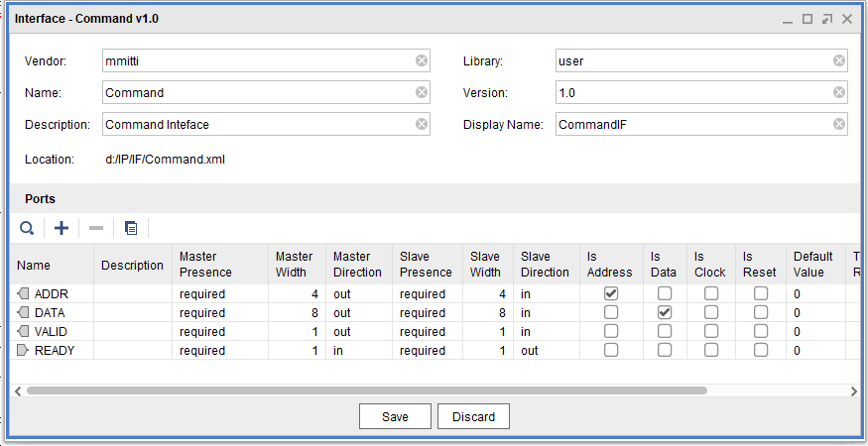Select ADDR slave width cell '4'
Viewport: 868px width, 446px height.
(x=488, y=293)
